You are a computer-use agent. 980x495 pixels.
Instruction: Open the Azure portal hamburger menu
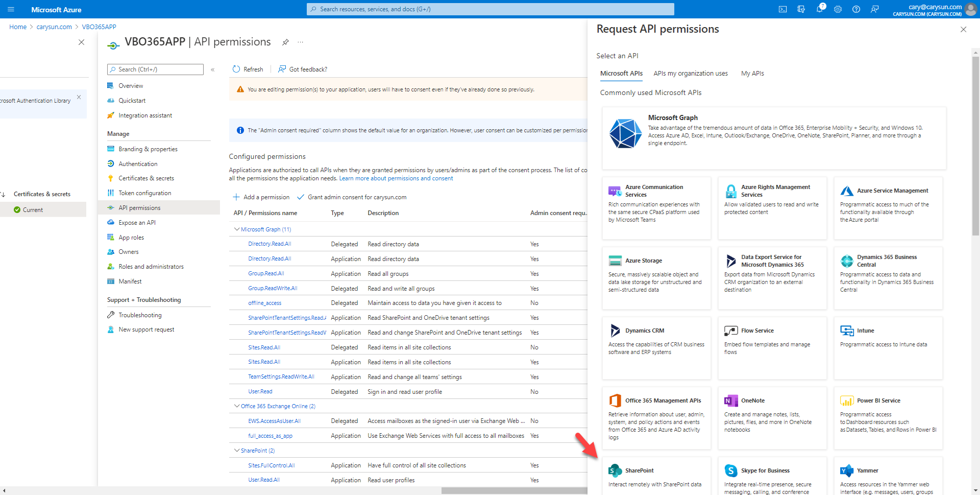tap(11, 9)
